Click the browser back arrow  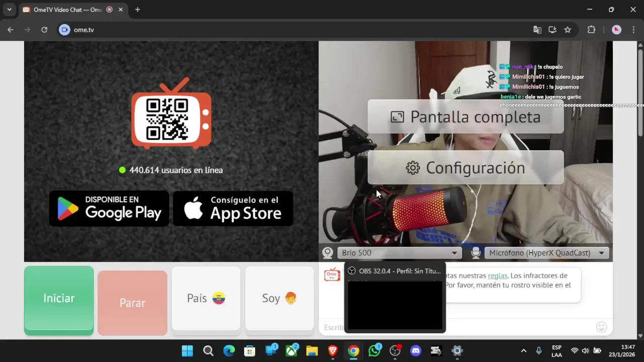(11, 30)
